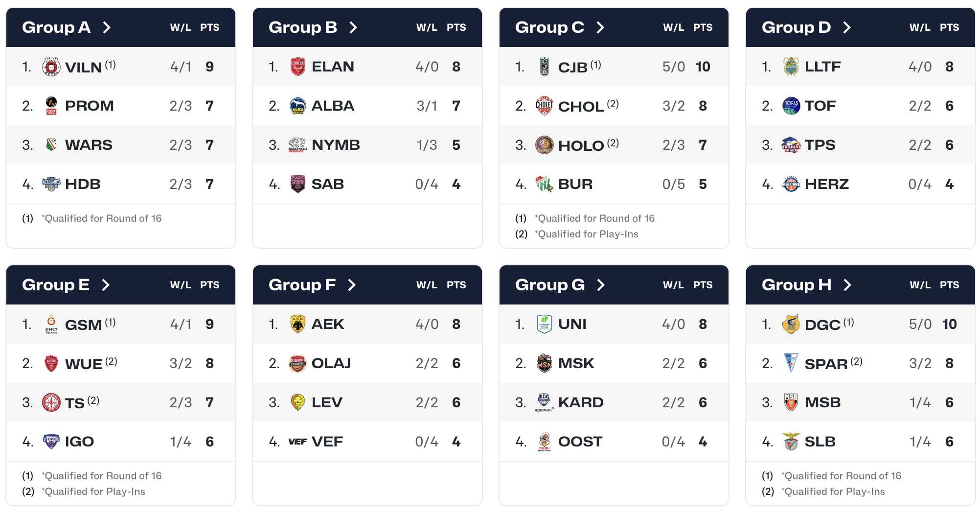Click the ELAN team logo in Group B
Image resolution: width=980 pixels, height=515 pixels.
click(x=298, y=67)
